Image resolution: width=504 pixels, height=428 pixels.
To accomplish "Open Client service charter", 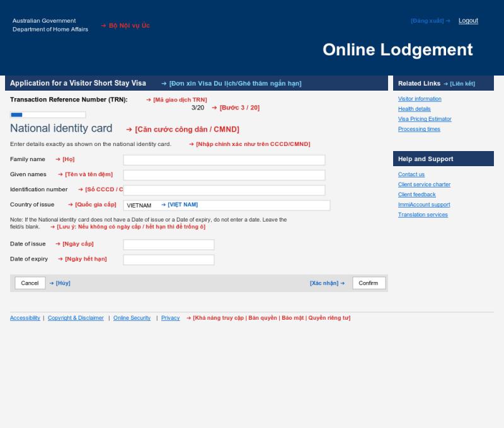I will pos(424,184).
